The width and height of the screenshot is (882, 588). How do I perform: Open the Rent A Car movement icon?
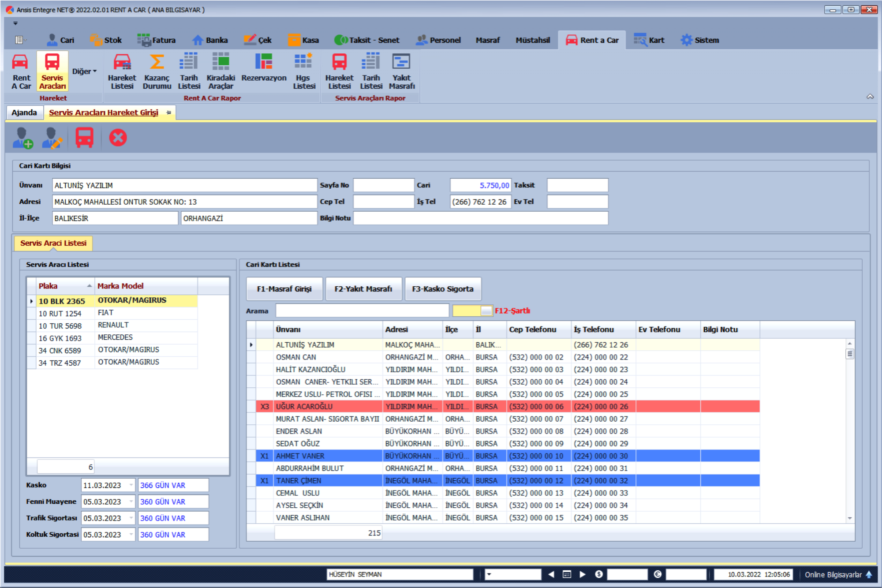pyautogui.click(x=21, y=71)
